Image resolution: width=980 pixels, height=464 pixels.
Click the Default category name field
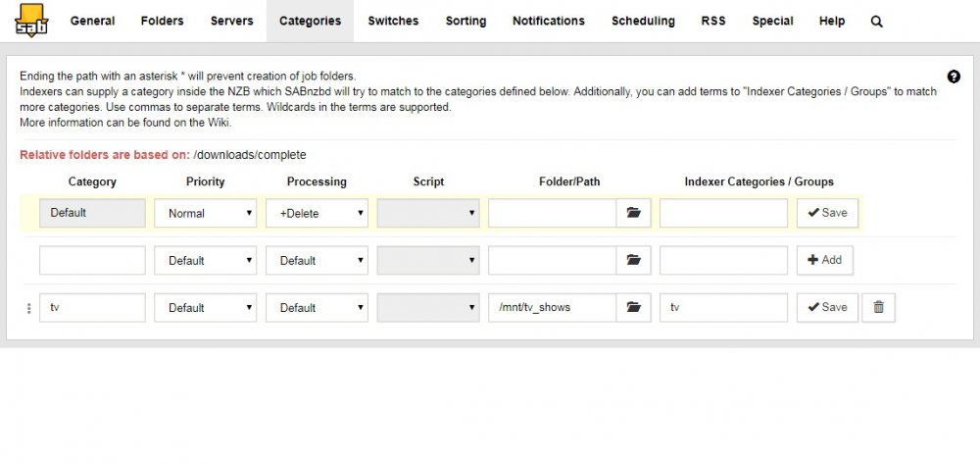92,213
